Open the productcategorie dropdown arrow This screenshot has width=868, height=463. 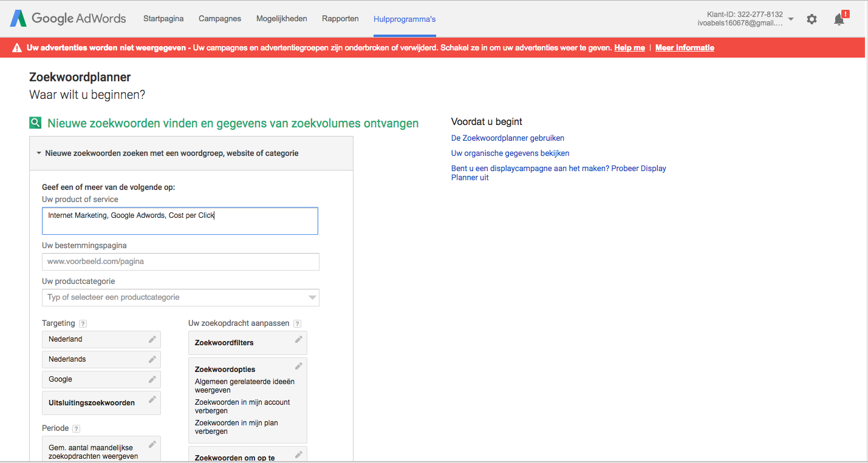tap(312, 297)
